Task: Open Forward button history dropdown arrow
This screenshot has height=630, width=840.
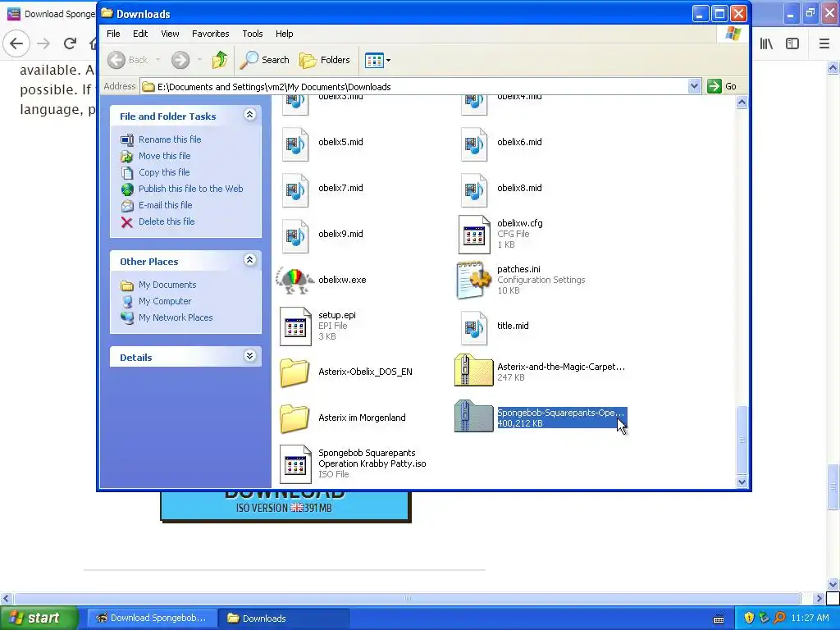Action: click(199, 60)
